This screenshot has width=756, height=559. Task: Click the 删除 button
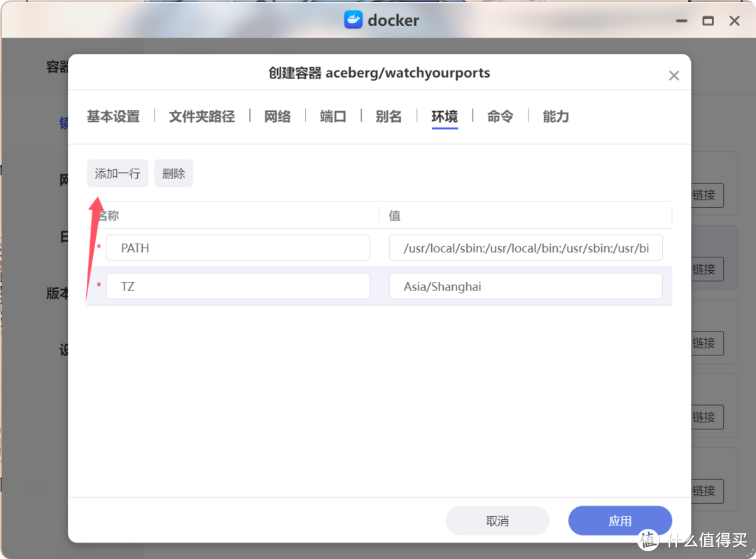pos(173,173)
